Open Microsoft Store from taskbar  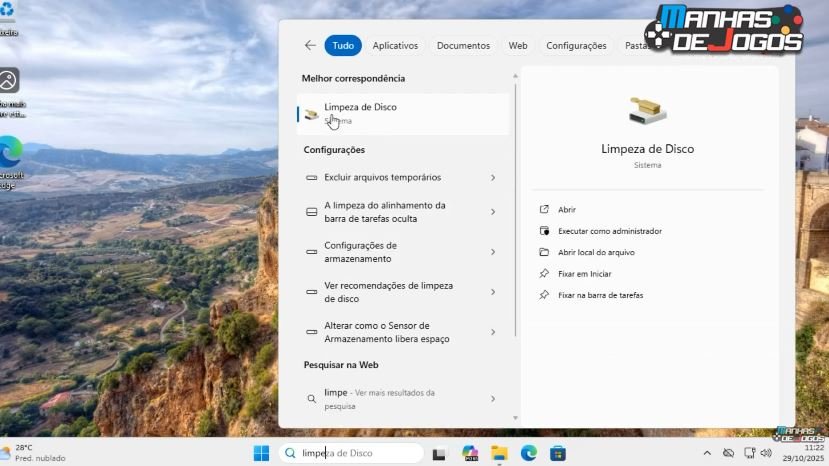click(x=557, y=453)
